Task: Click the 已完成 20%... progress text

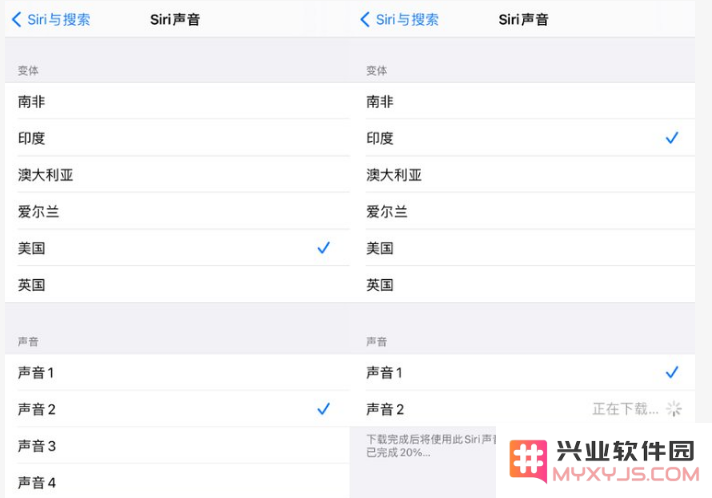Action: pos(398,453)
